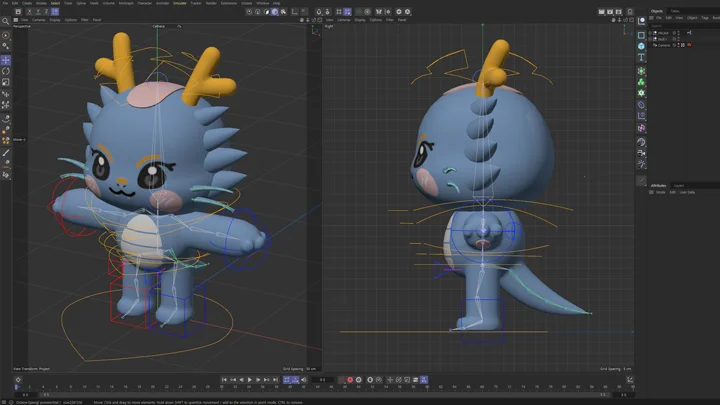The height and width of the screenshot is (405, 720).
Task: Click the Cube primitive icon in right palette
Action: click(641, 46)
